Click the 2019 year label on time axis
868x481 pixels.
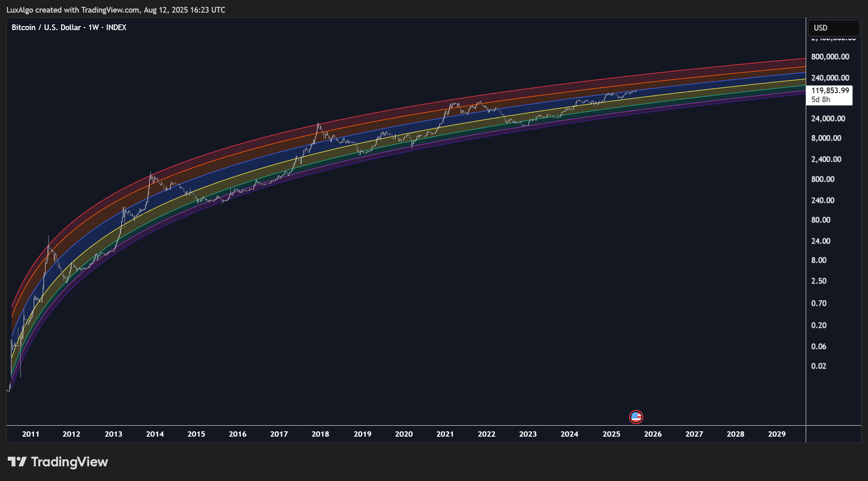(363, 434)
